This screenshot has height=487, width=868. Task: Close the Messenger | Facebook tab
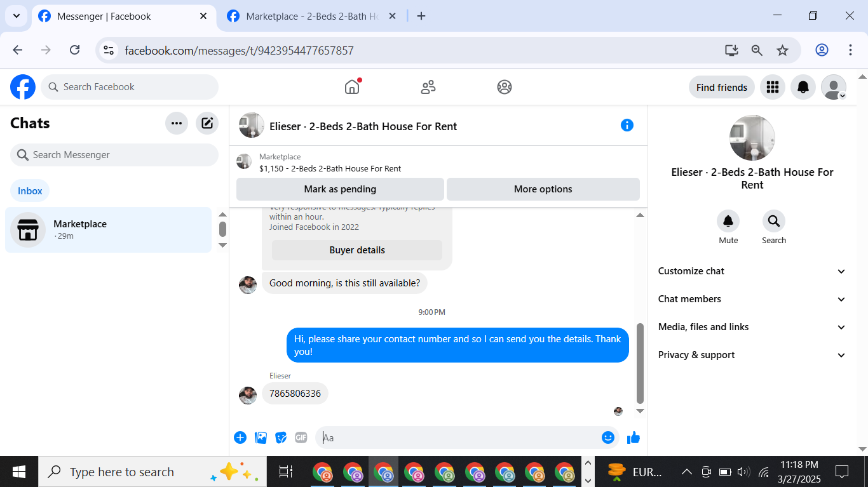point(203,16)
